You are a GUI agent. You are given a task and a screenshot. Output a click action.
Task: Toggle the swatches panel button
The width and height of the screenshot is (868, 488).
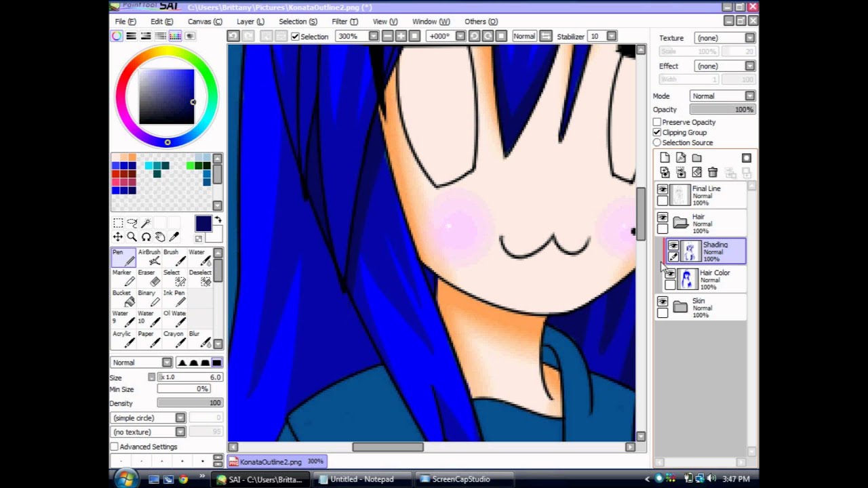point(175,36)
